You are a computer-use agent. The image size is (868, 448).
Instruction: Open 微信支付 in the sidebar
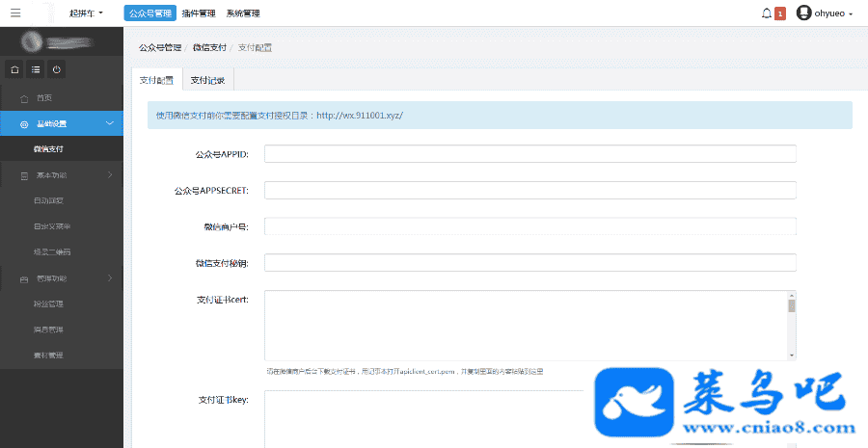pos(48,149)
